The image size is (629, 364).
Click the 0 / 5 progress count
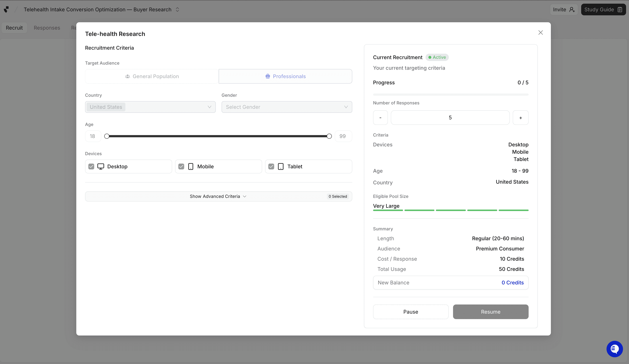pos(523,83)
